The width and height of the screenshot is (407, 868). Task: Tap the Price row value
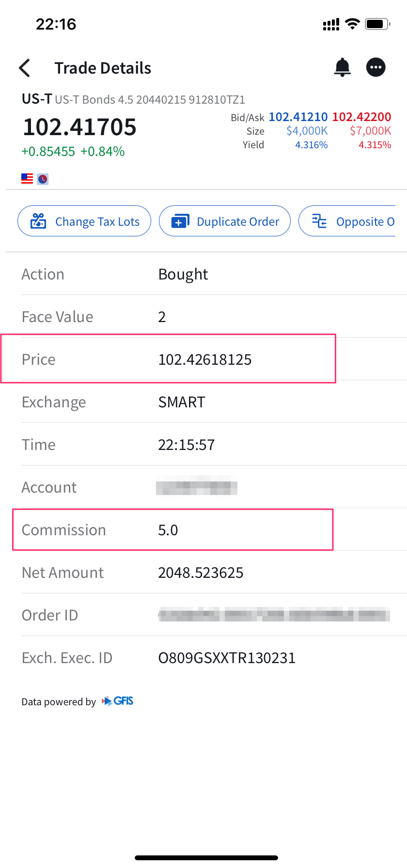click(205, 359)
